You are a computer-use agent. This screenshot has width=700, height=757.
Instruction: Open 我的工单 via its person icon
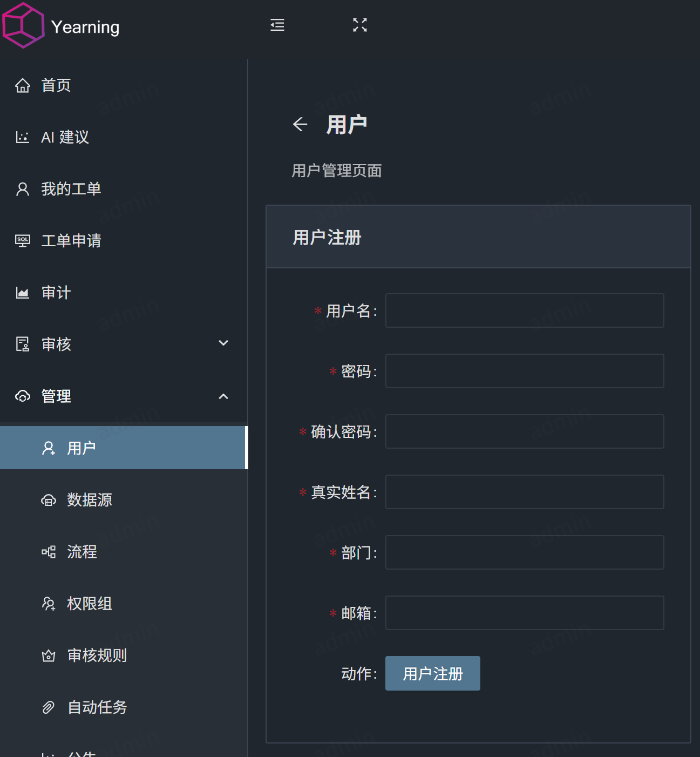22,189
